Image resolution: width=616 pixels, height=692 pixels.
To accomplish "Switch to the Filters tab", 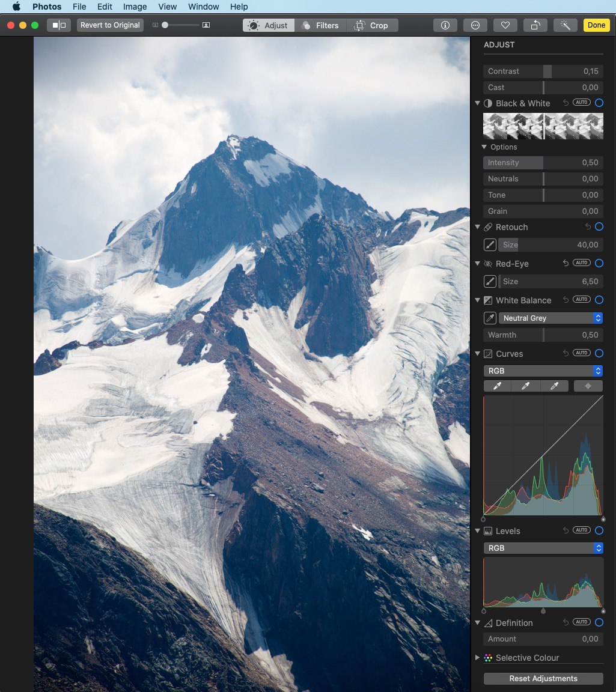I will [x=320, y=25].
